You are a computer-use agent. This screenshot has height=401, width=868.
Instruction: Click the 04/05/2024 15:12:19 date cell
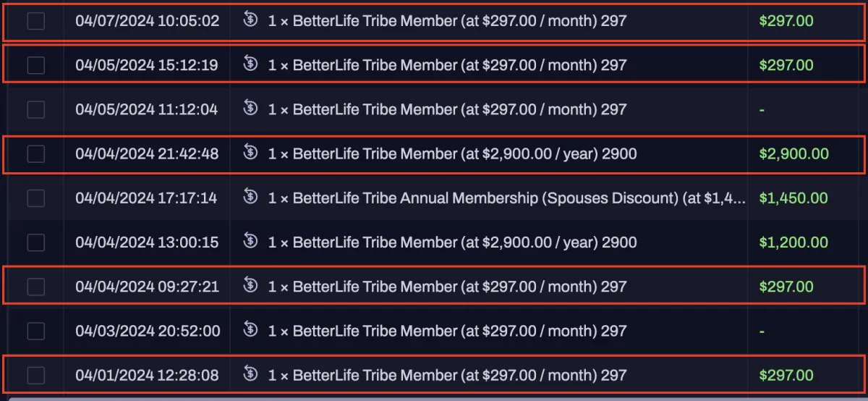(x=147, y=65)
